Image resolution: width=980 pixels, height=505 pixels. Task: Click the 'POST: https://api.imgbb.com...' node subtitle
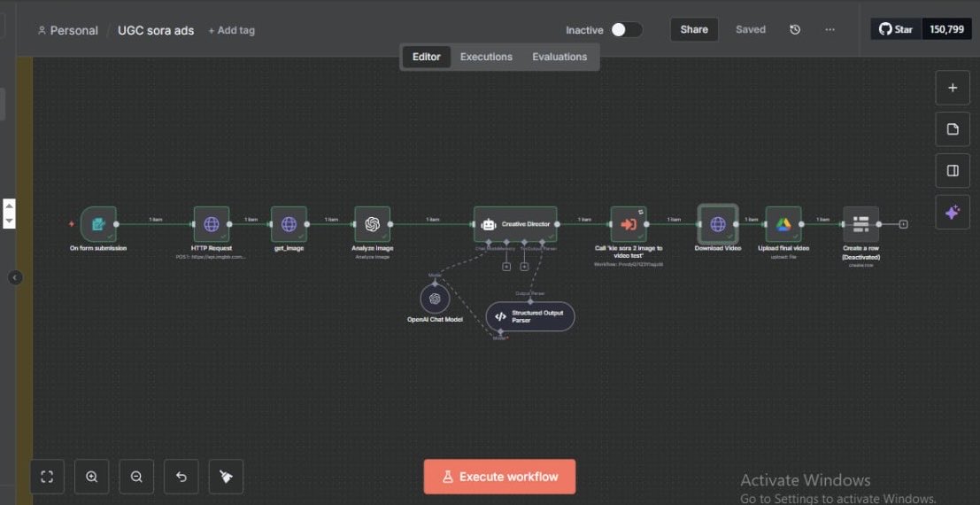click(212, 257)
